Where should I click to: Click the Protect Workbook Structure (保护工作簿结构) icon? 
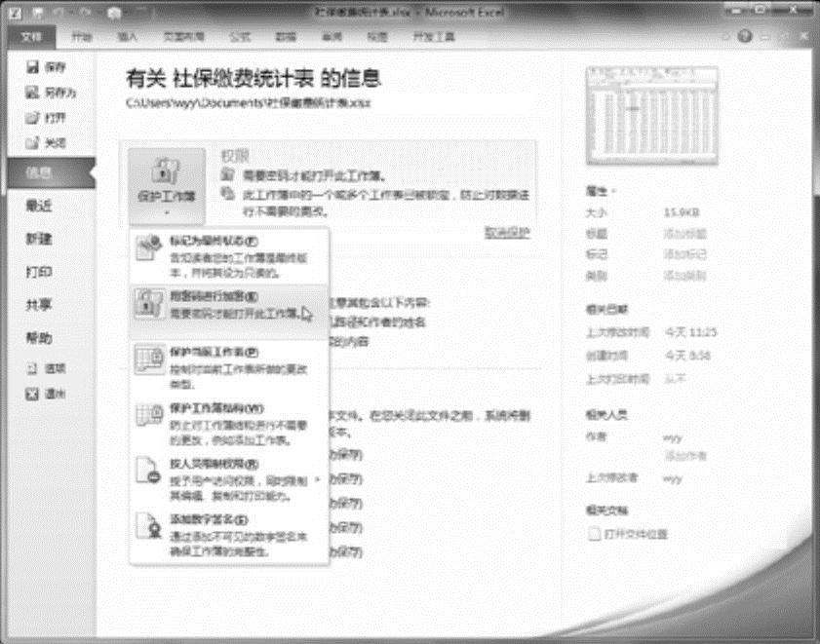(x=148, y=415)
